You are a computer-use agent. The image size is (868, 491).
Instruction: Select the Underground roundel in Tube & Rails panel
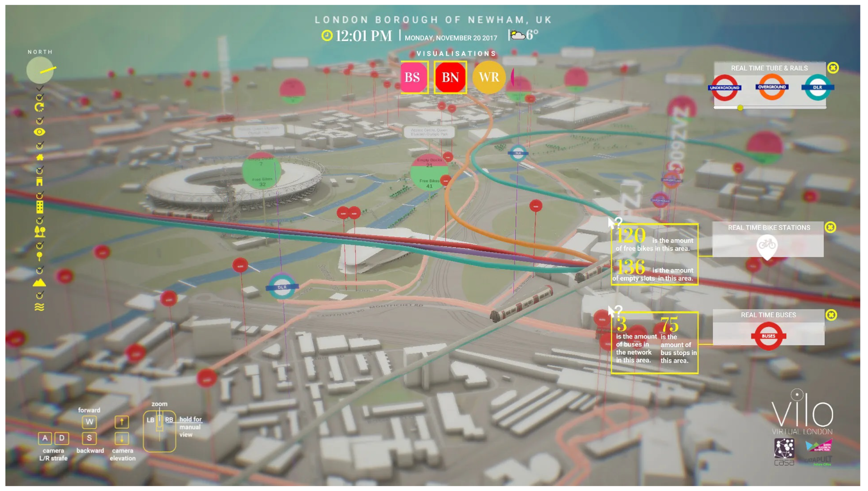click(x=725, y=88)
